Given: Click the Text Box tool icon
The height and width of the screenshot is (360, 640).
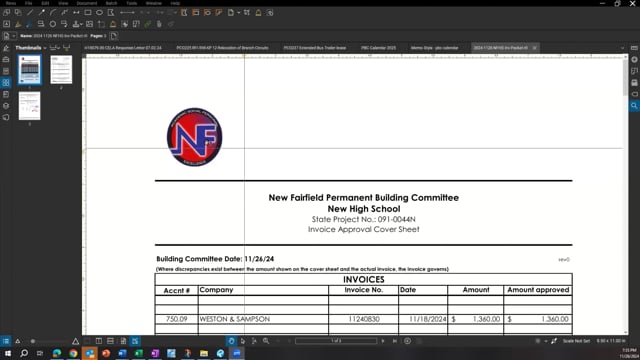Looking at the screenshot, I should tap(7, 24).
